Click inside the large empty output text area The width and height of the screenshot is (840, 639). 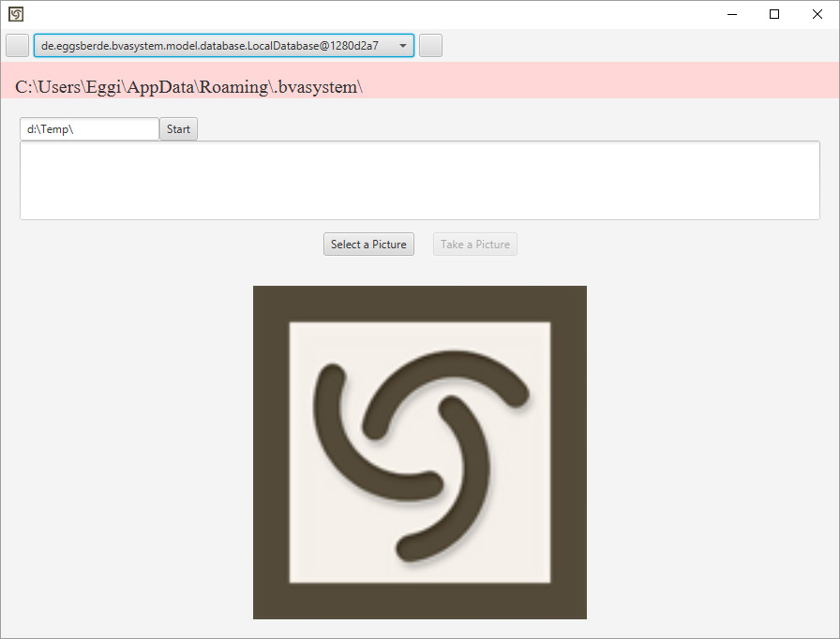tap(419, 181)
